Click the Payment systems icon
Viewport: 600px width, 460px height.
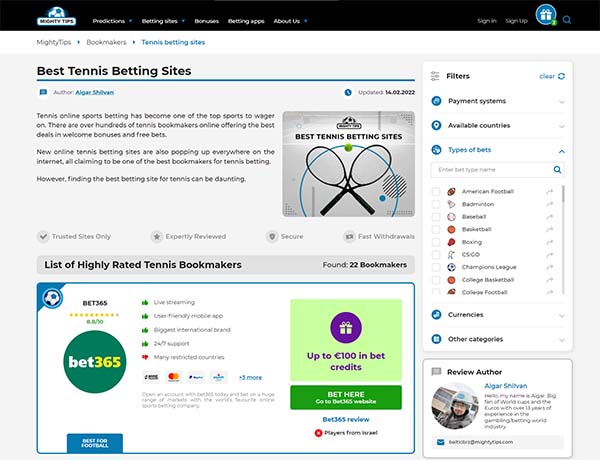[x=436, y=101]
